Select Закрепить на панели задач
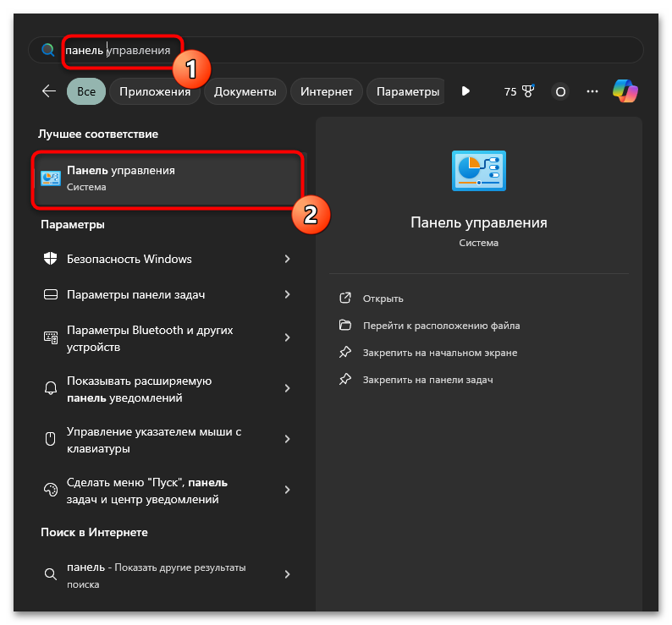672x625 pixels. [x=427, y=380]
